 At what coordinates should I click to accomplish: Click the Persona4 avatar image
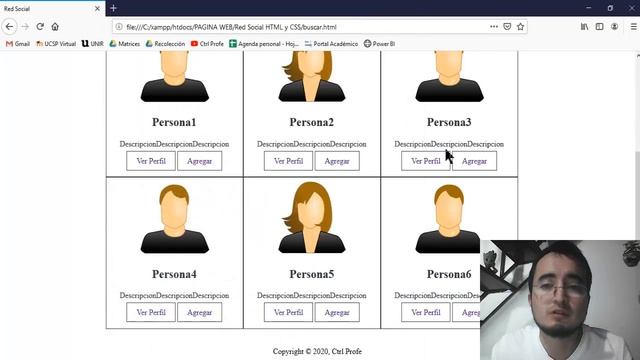175,219
